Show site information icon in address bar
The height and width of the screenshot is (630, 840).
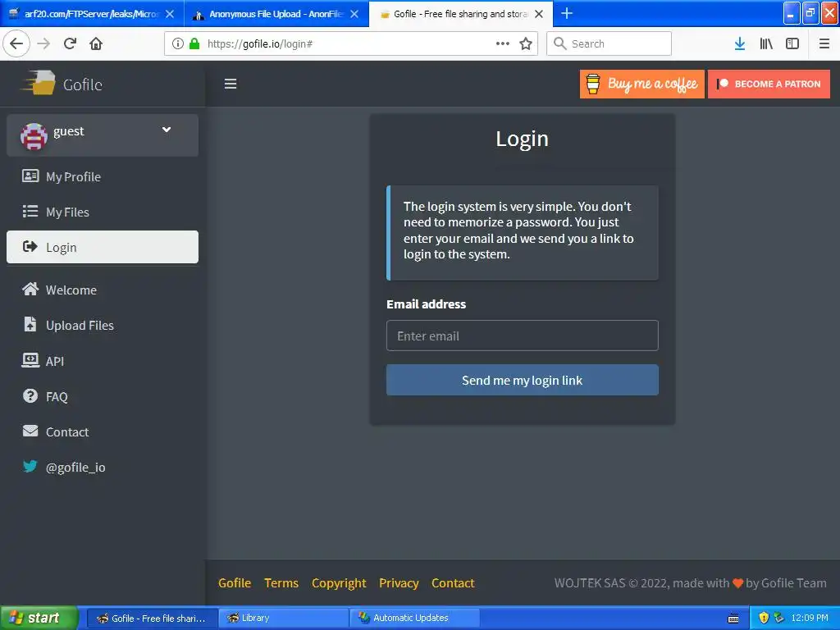click(x=178, y=43)
